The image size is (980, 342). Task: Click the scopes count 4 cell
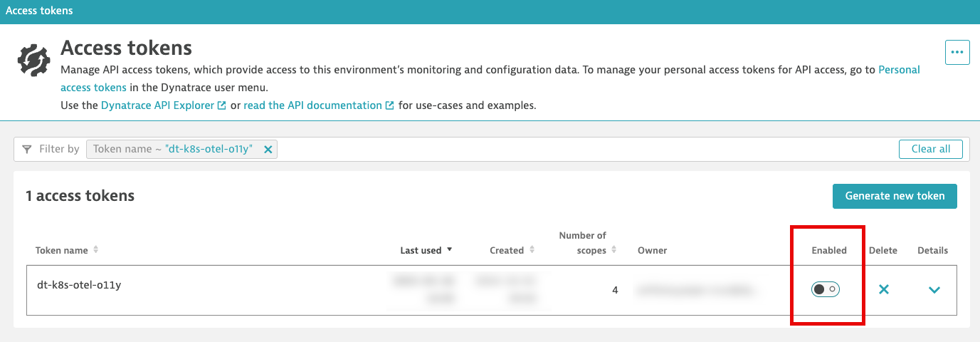point(615,290)
